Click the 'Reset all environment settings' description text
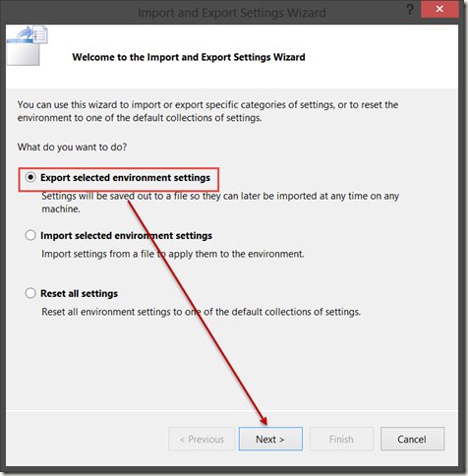 click(201, 312)
